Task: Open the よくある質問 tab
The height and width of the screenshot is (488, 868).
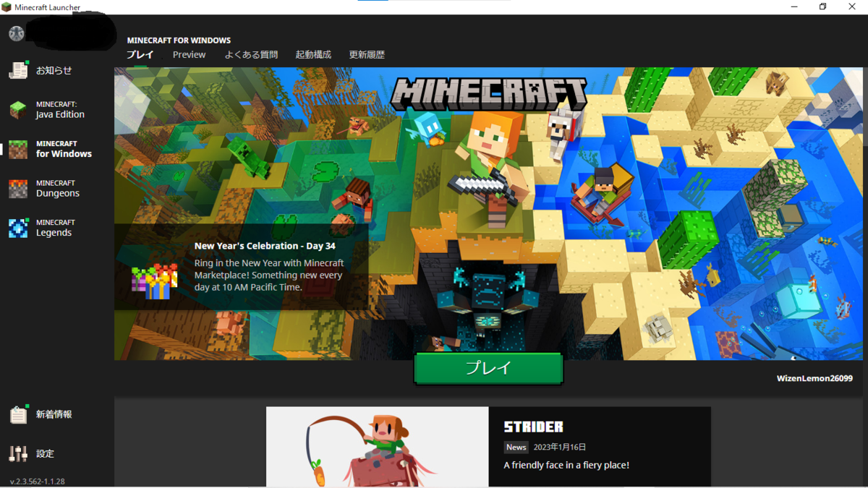Action: pyautogui.click(x=251, y=55)
